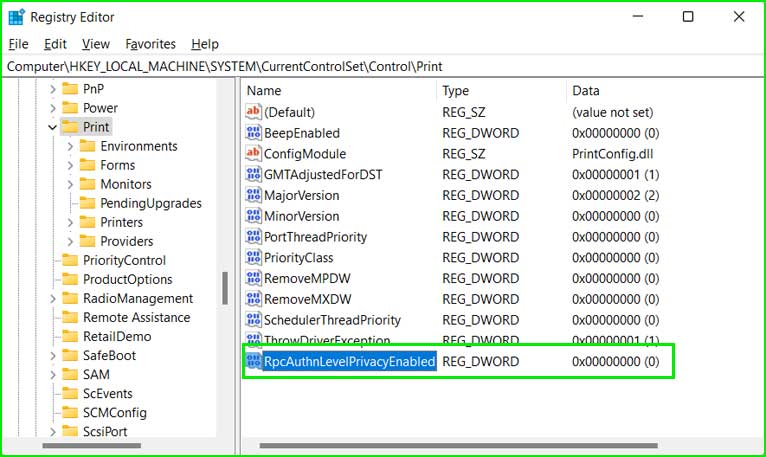Image resolution: width=766 pixels, height=457 pixels.
Task: Click the RpcAuthnLevelPrivacyEnabled data 0x00000000 (0)
Action: (616, 361)
